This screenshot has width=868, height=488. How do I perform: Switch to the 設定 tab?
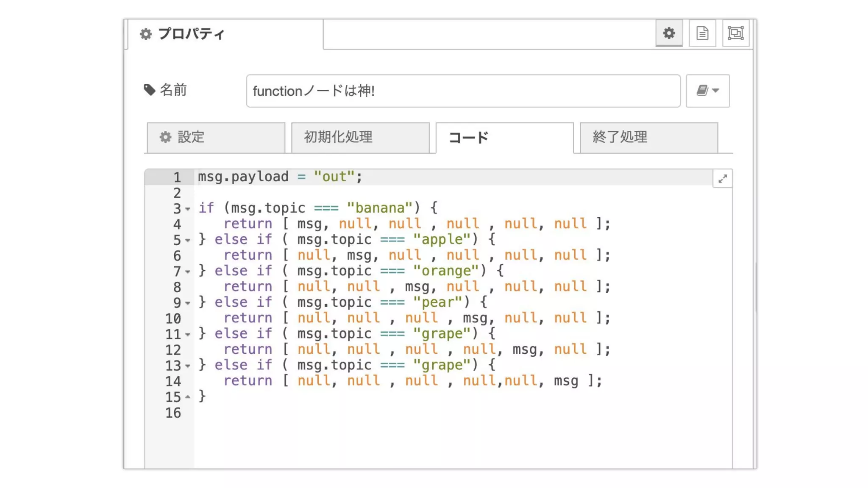(216, 137)
